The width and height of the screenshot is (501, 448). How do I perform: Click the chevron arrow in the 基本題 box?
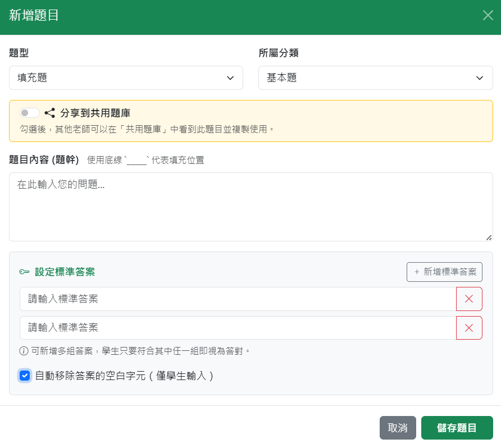[480, 78]
